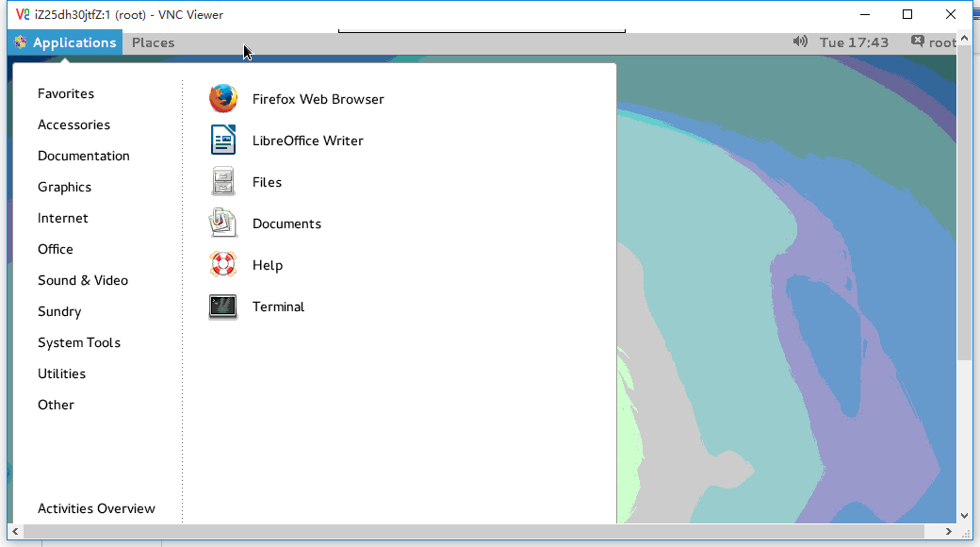The width and height of the screenshot is (980, 547).
Task: Show the Internet category apps
Action: pos(63,218)
